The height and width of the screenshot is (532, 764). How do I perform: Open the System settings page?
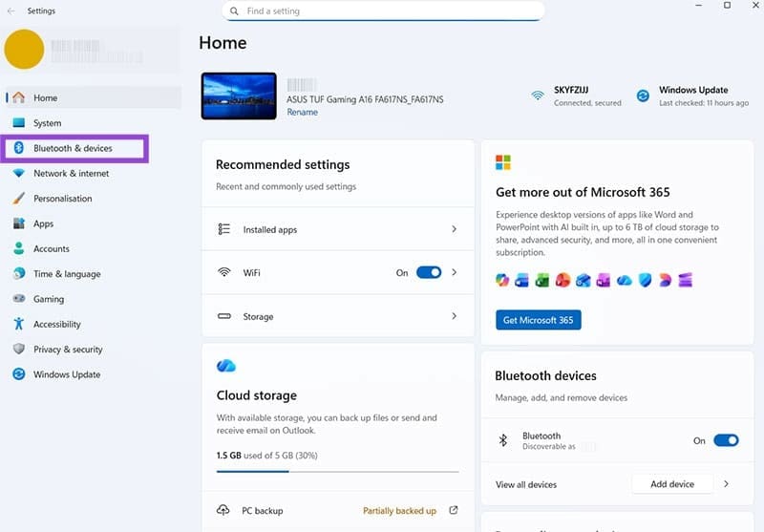47,123
